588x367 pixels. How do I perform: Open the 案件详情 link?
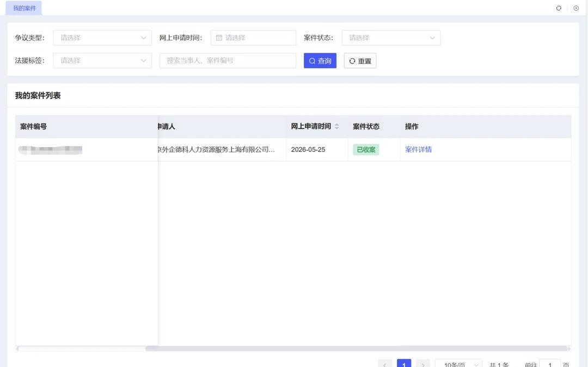coord(418,150)
